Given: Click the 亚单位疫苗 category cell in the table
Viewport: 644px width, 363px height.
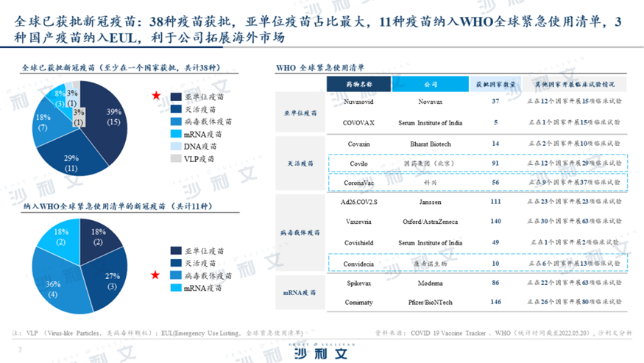Looking at the screenshot, I should [300, 113].
